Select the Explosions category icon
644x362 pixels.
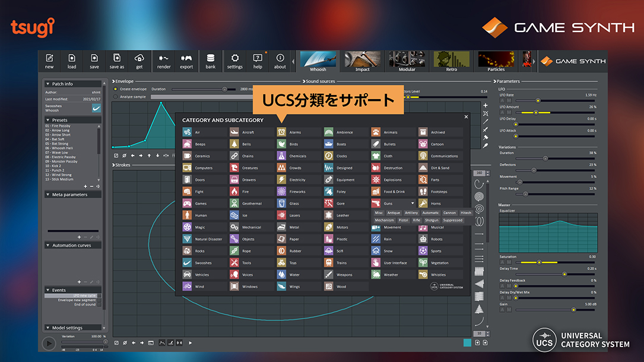coord(376,180)
